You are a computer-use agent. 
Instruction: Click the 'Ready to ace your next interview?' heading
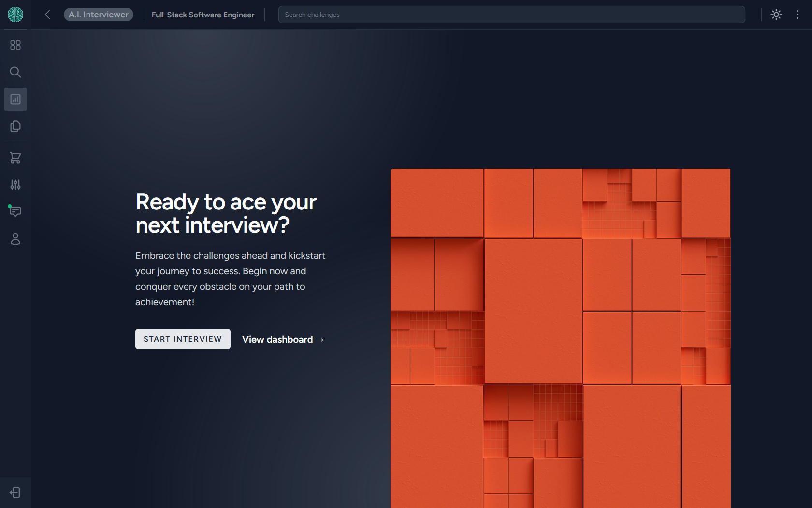tap(226, 213)
